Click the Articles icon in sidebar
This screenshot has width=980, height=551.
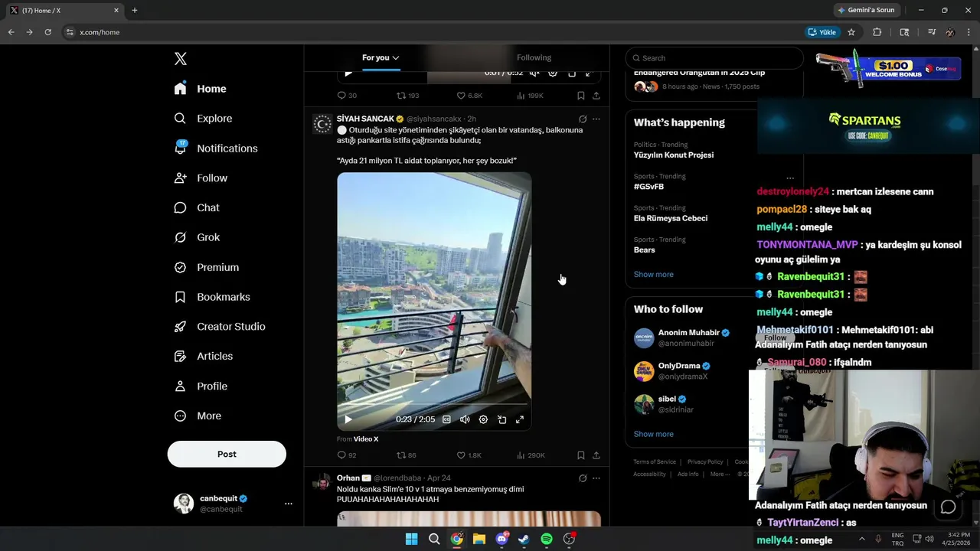pos(180,356)
